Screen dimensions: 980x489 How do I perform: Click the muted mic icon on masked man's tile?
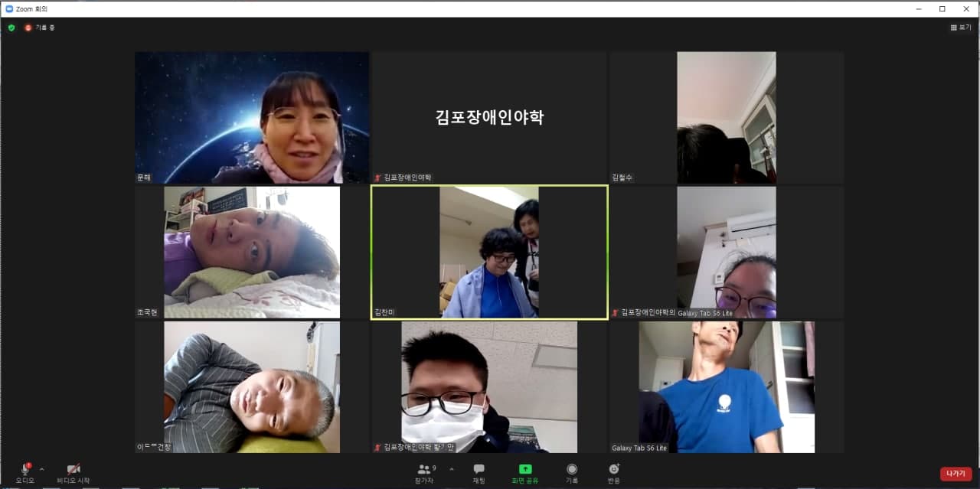[x=377, y=448]
